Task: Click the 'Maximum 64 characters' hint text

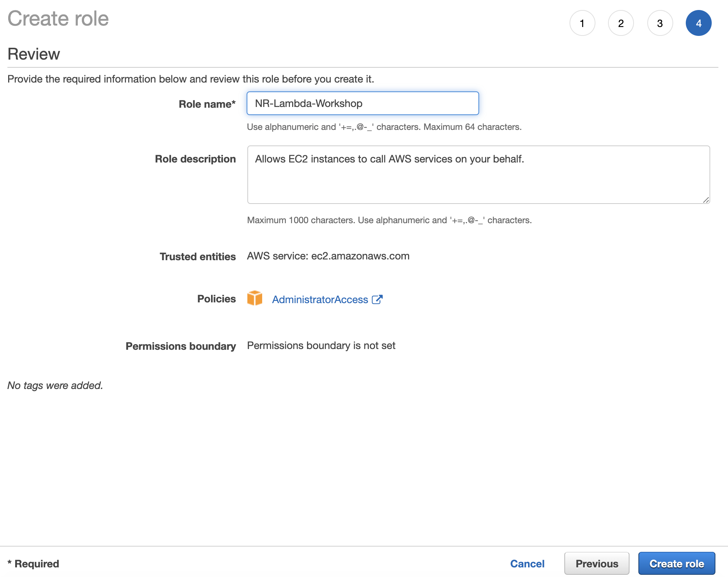Action: [472, 127]
